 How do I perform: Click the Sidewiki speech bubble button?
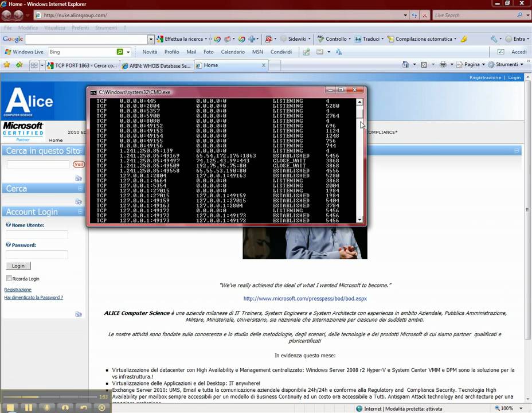tap(294, 38)
